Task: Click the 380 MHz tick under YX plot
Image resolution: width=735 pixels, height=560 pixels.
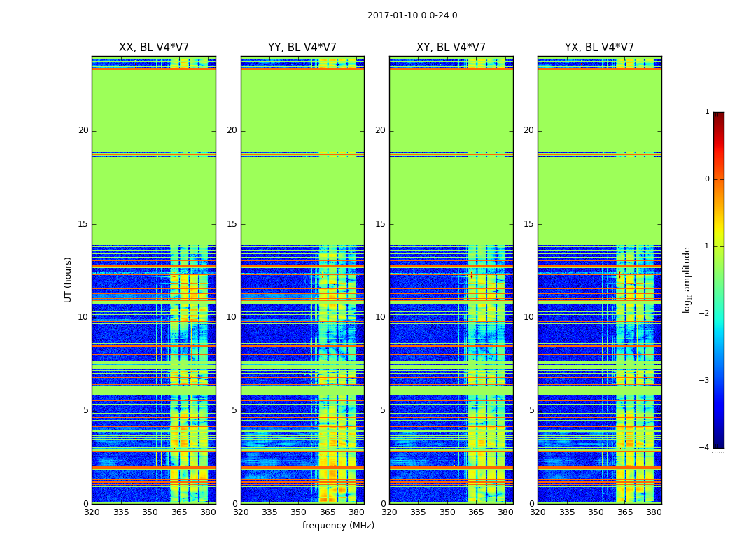Action: [654, 512]
